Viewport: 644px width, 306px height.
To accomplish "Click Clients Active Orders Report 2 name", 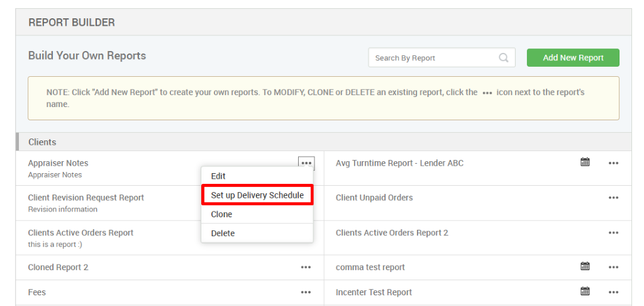I will [x=392, y=233].
